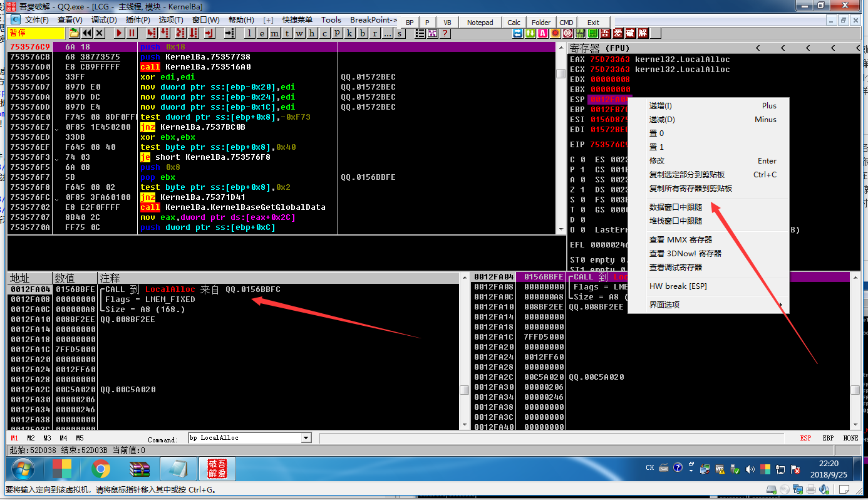Click the Notepad quick-launch button
The width and height of the screenshot is (868, 500).
(x=480, y=23)
